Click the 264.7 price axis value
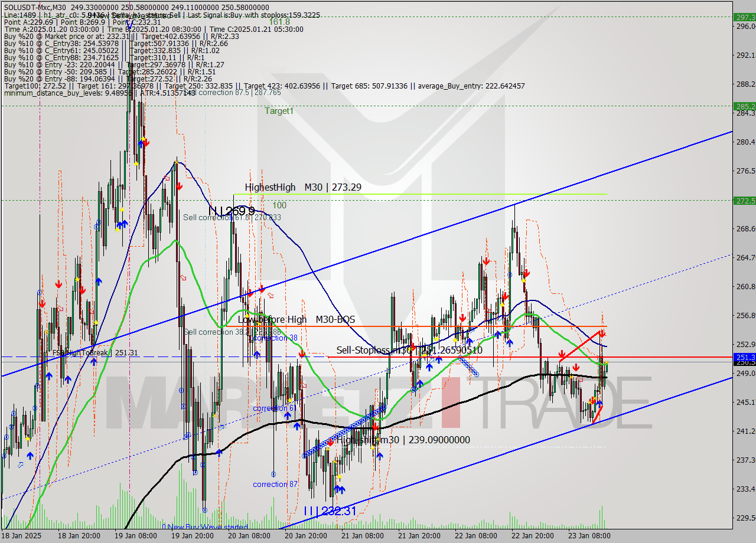Screen dimensions: 756x543 coord(745,257)
